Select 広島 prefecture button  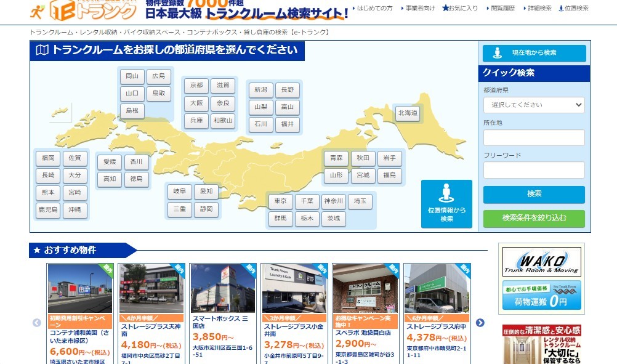[159, 76]
